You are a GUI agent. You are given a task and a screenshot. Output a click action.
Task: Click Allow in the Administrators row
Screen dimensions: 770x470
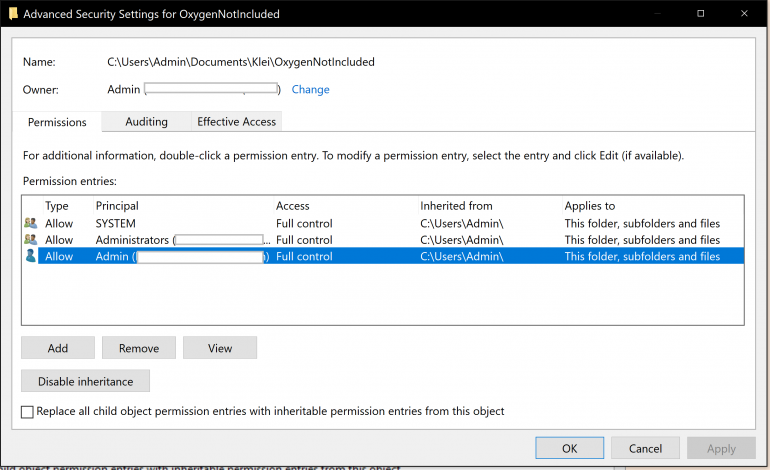(59, 240)
